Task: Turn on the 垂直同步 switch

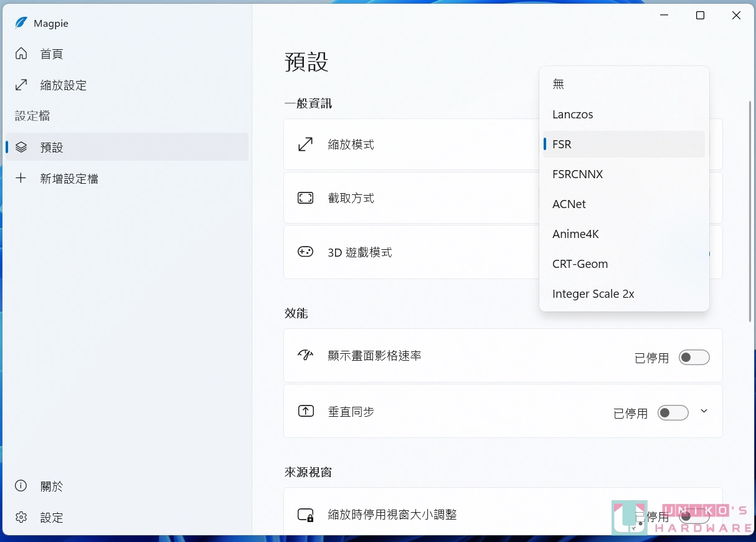Action: pos(673,412)
